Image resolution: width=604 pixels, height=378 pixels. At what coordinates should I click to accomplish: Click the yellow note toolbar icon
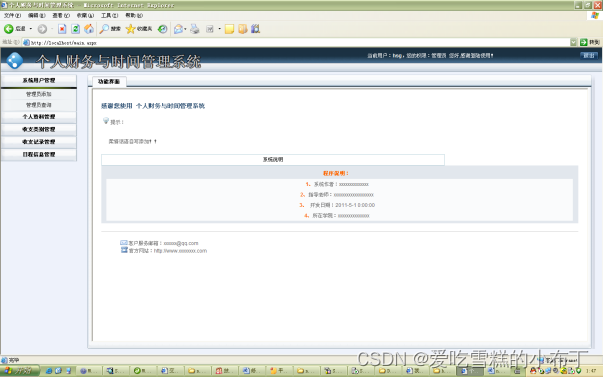(229, 29)
